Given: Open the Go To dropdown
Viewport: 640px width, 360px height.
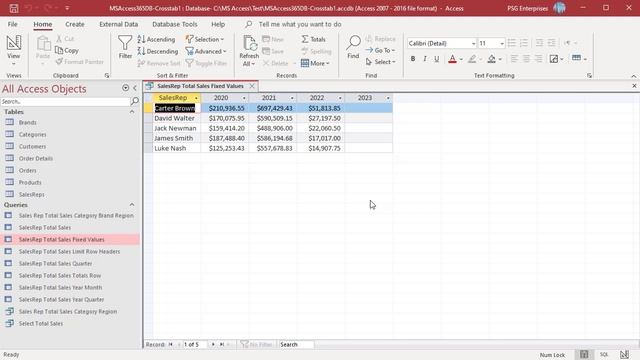Looking at the screenshot, I should coord(380,50).
